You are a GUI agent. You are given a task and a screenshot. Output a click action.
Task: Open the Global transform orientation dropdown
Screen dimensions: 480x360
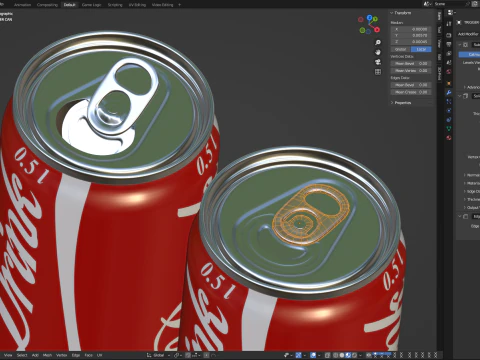click(x=159, y=355)
